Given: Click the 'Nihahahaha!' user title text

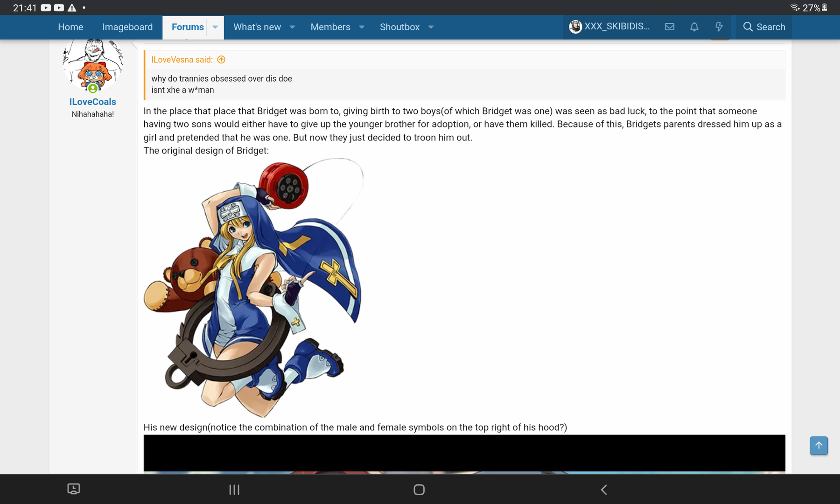Looking at the screenshot, I should tap(92, 114).
